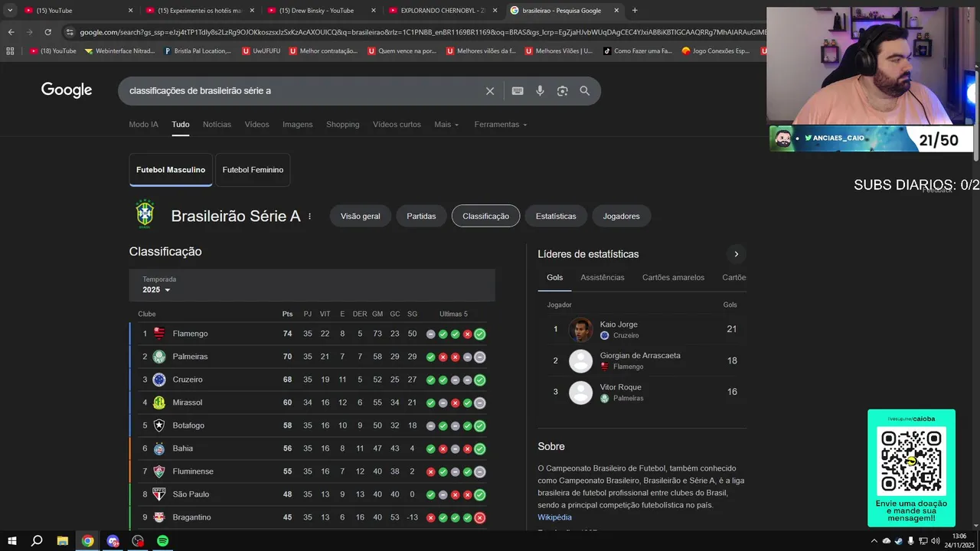Switch to the Modo IA search tab
Screen dimensions: 980x551
click(x=144, y=125)
